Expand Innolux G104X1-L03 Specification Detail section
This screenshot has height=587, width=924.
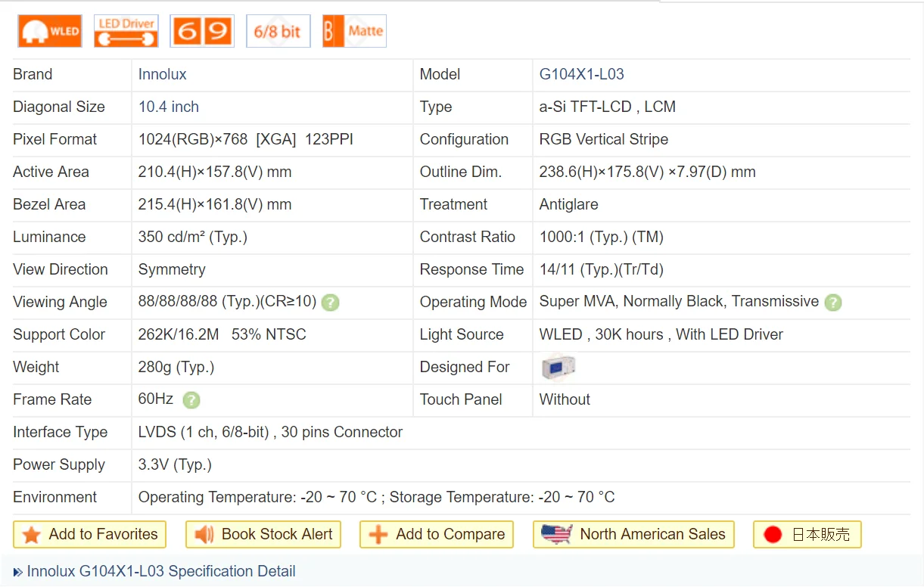(x=161, y=571)
